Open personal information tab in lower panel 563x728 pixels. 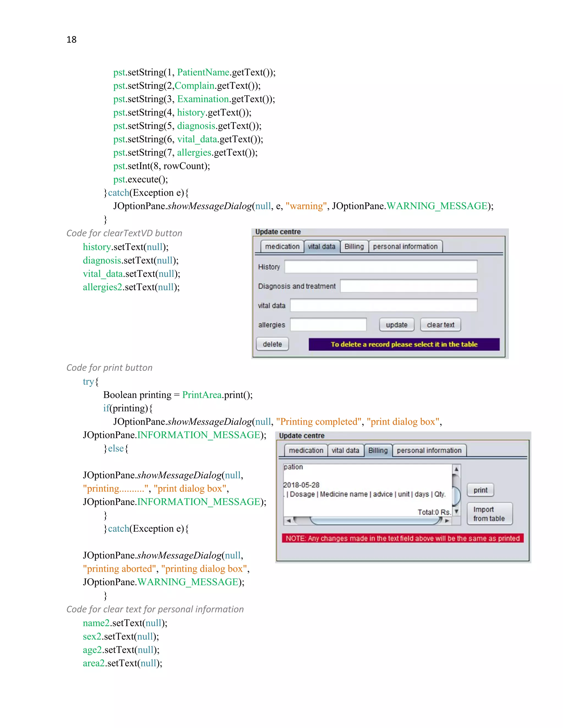pyautogui.click(x=429, y=451)
